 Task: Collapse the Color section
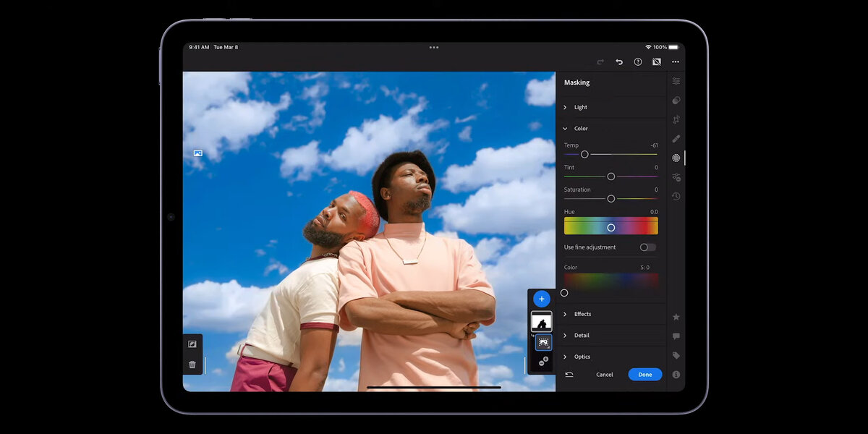pos(611,129)
